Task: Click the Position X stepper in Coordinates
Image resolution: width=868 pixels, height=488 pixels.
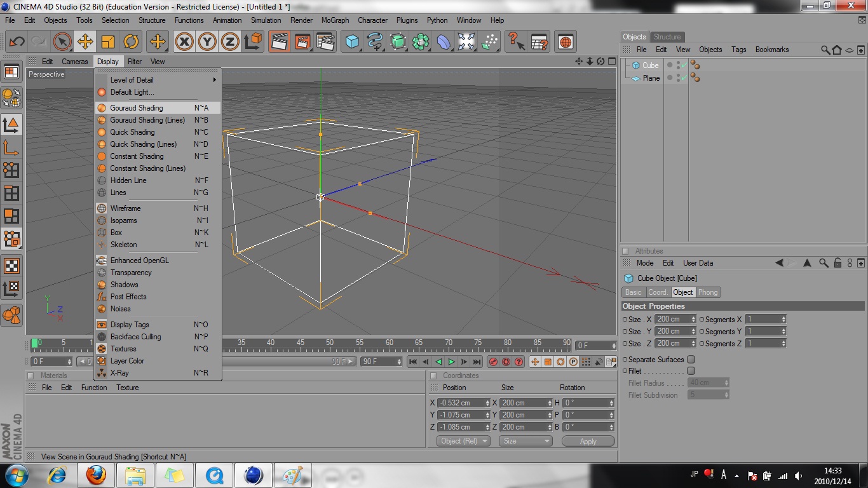Action: point(488,403)
